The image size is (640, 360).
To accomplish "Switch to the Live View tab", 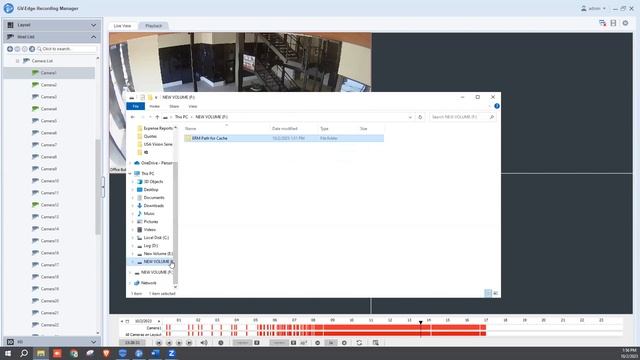I will coord(122,26).
